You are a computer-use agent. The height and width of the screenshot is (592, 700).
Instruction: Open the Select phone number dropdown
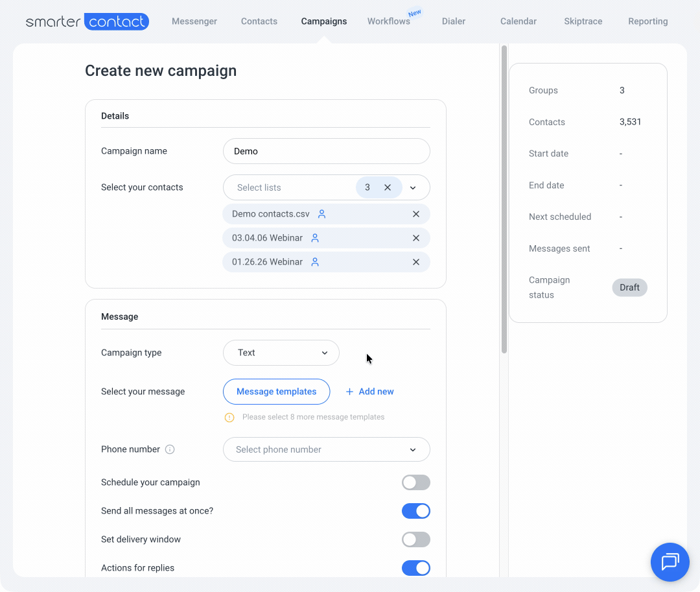(x=326, y=449)
